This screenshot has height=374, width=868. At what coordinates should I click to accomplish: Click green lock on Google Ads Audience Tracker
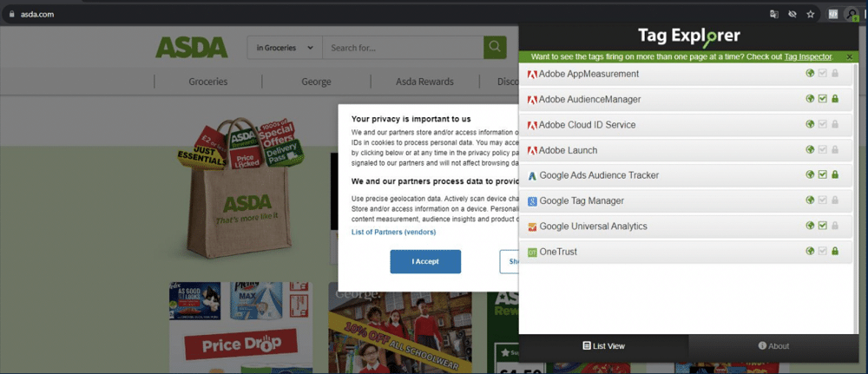[x=835, y=174]
